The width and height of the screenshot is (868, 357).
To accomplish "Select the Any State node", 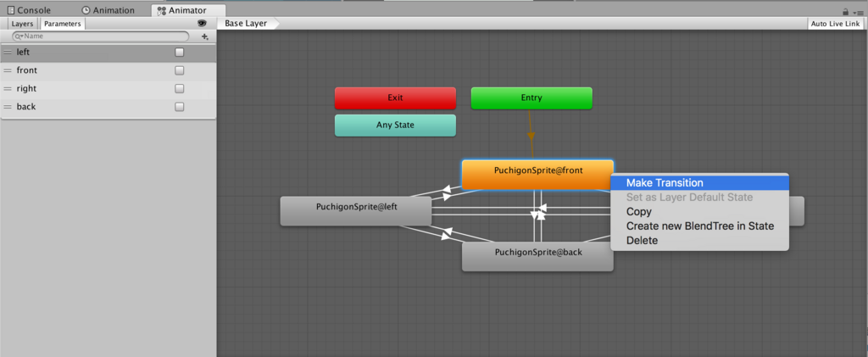I will point(395,126).
